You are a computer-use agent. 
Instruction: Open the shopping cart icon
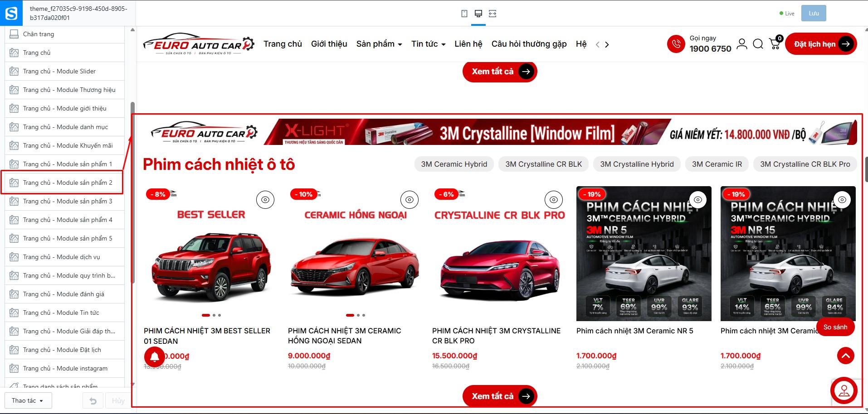point(775,43)
